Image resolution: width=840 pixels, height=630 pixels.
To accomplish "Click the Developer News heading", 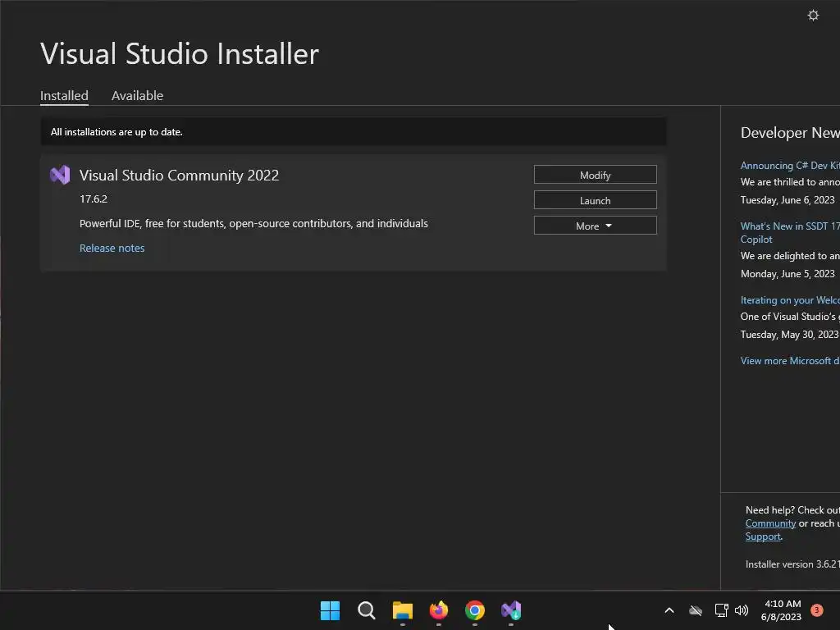I will click(x=790, y=132).
